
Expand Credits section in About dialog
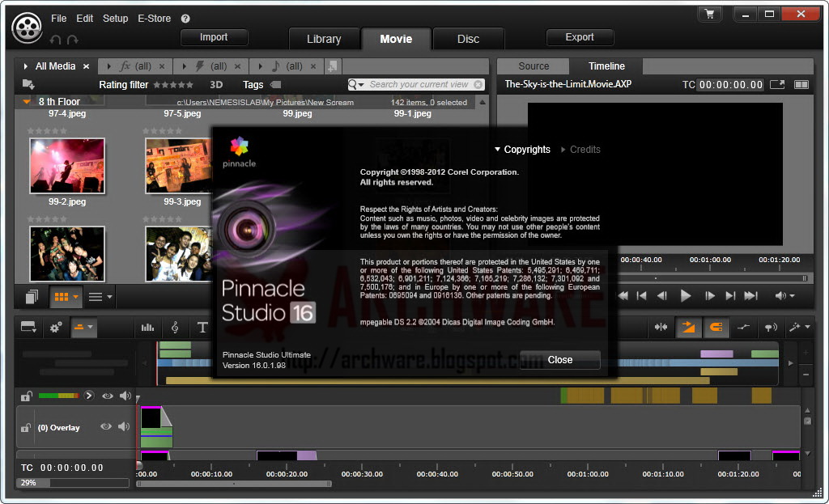coord(580,150)
